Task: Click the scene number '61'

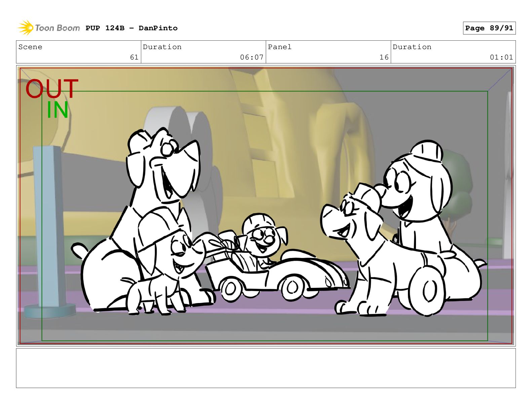Action: click(x=134, y=57)
